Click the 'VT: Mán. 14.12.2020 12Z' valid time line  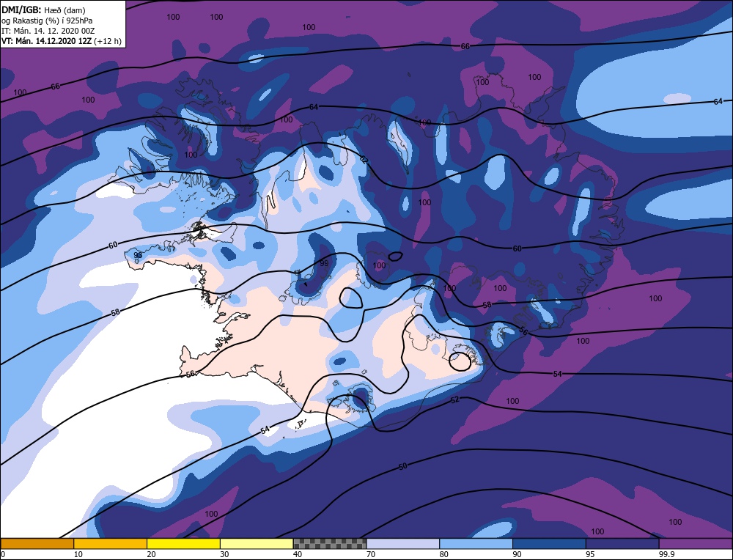(62, 41)
